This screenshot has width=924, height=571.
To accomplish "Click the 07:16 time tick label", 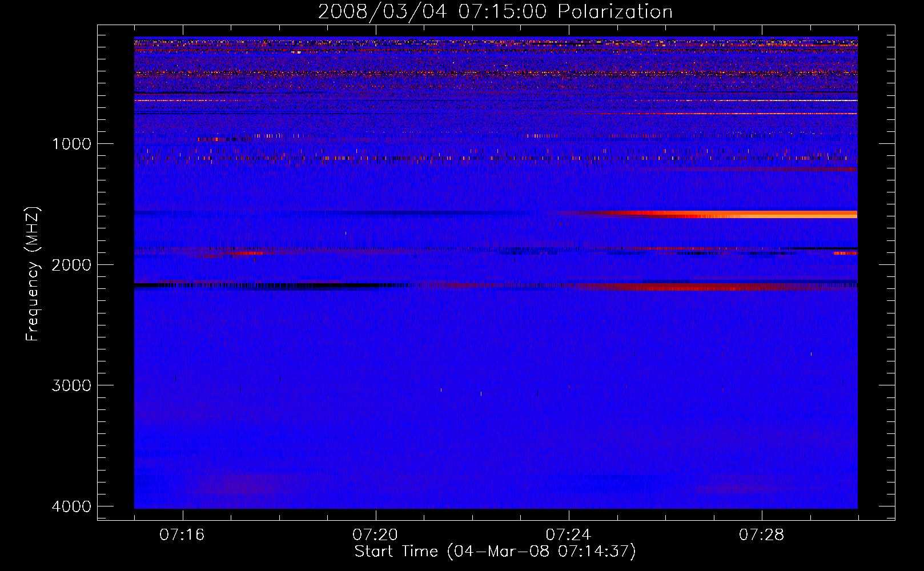I will (x=182, y=535).
